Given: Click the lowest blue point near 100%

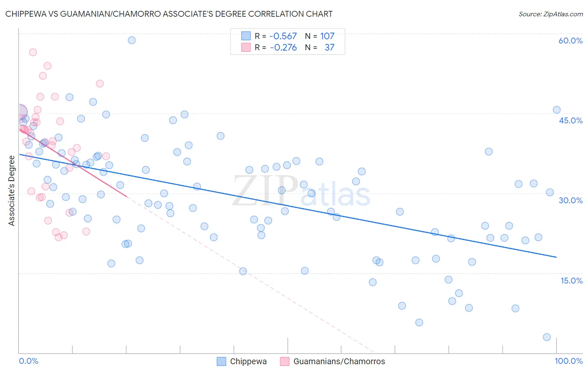Looking at the screenshot, I should (x=547, y=337).
